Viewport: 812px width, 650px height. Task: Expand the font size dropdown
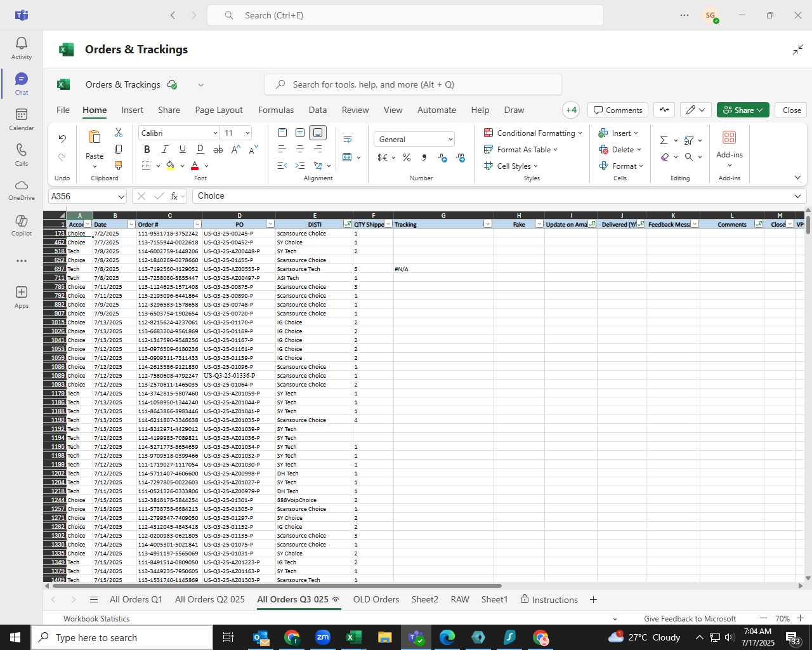click(x=247, y=133)
